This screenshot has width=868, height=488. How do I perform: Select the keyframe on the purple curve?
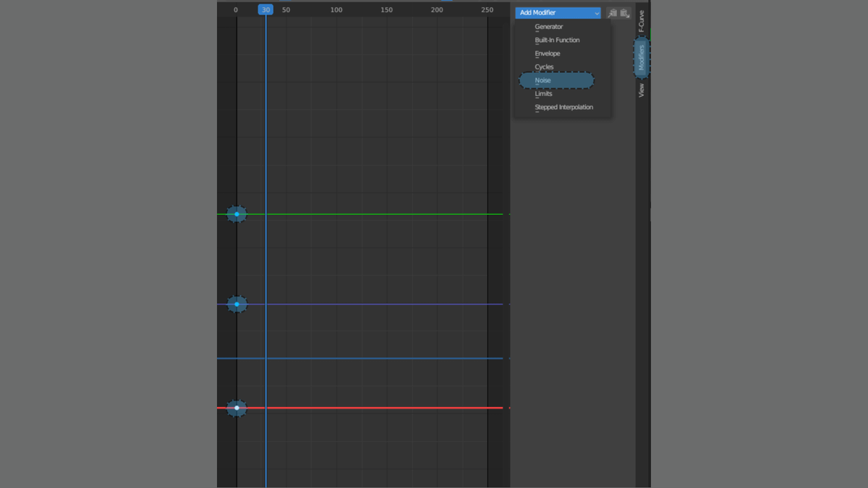[237, 304]
